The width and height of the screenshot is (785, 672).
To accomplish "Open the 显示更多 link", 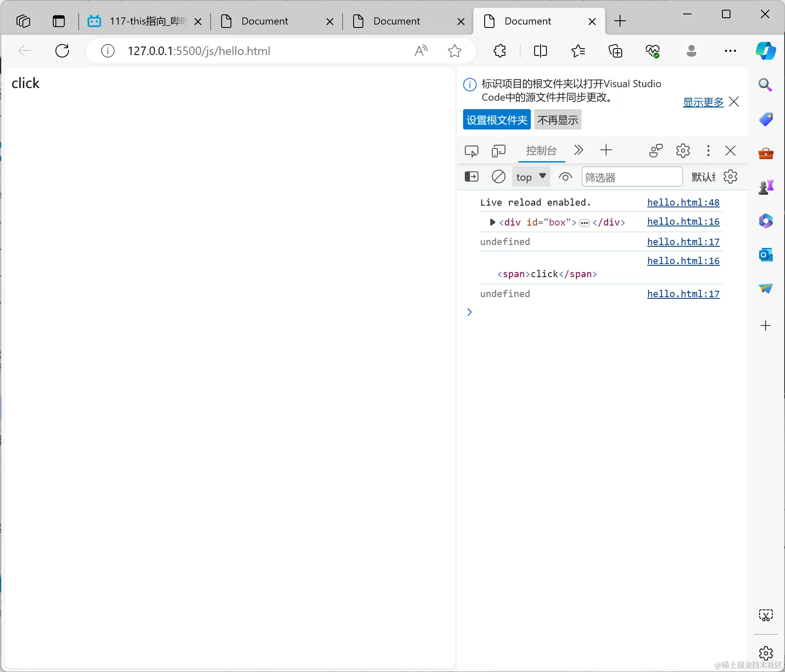I will coord(703,102).
